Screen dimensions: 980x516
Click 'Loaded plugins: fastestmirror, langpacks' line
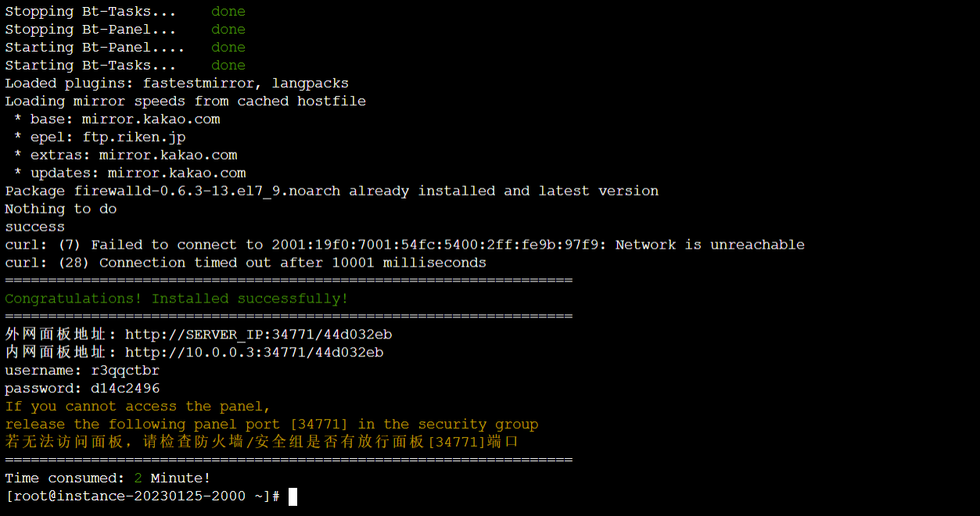[x=177, y=83]
